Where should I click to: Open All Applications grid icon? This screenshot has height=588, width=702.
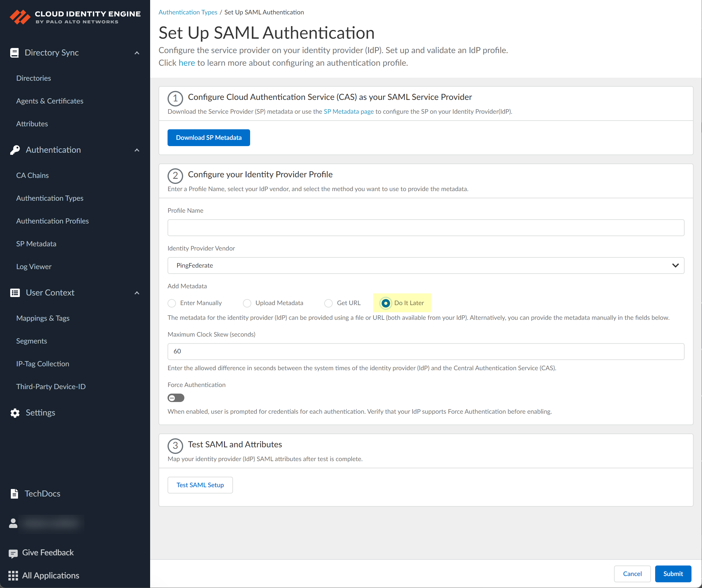[x=13, y=576]
